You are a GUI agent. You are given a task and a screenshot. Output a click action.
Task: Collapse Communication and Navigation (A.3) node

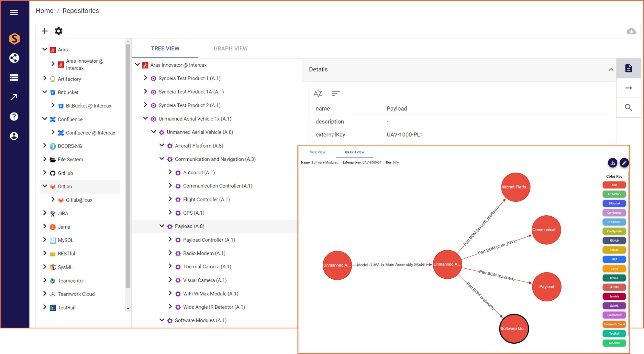click(x=162, y=159)
